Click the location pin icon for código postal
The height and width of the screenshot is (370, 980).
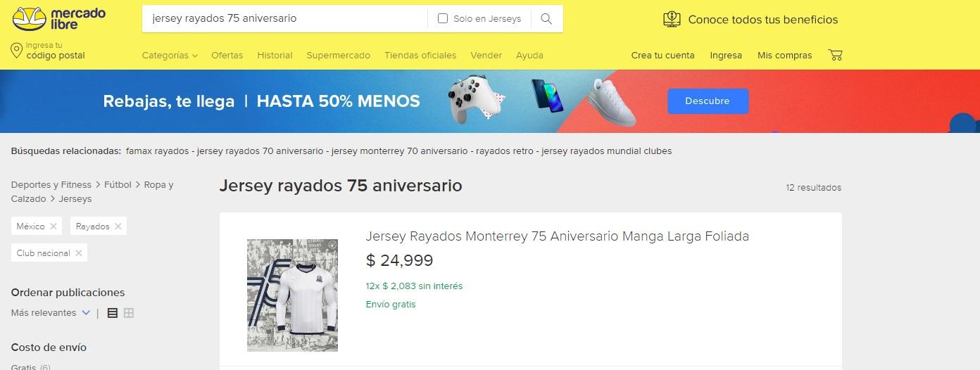pyautogui.click(x=16, y=51)
